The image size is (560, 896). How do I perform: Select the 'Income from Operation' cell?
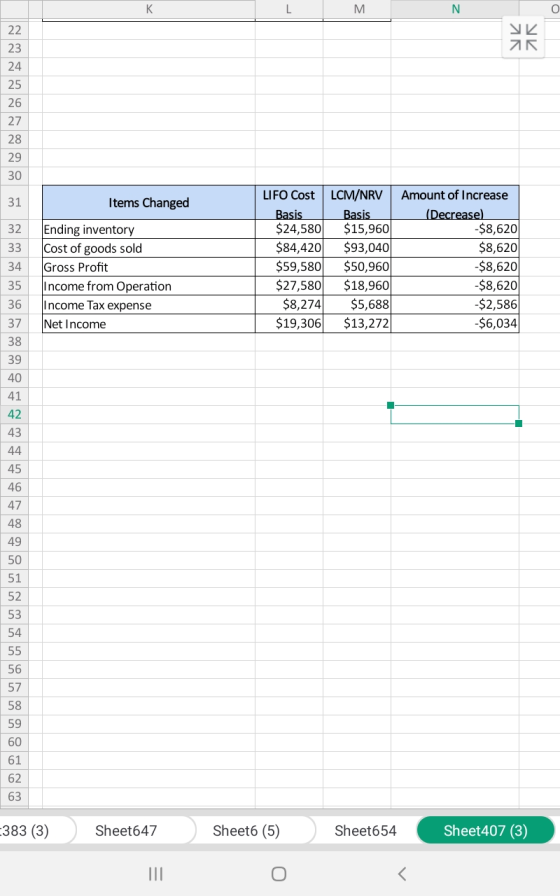pyautogui.click(x=149, y=286)
